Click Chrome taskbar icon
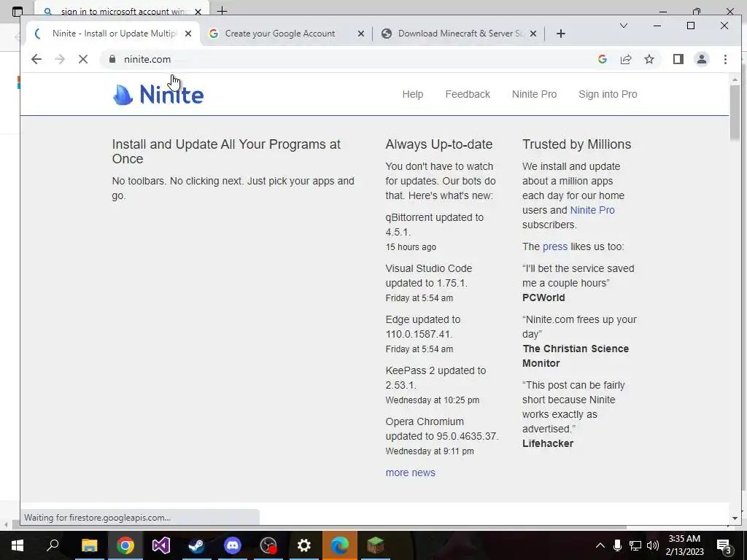This screenshot has width=747, height=560. pos(125,545)
